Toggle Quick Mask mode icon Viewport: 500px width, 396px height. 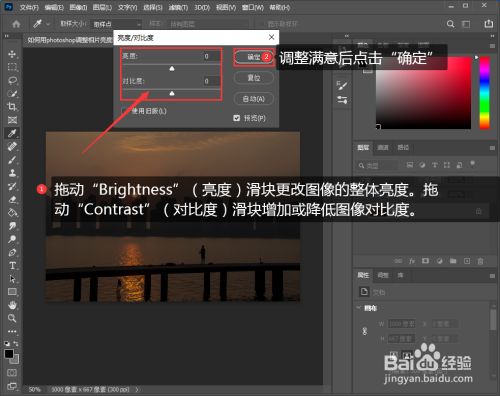pos(12,372)
